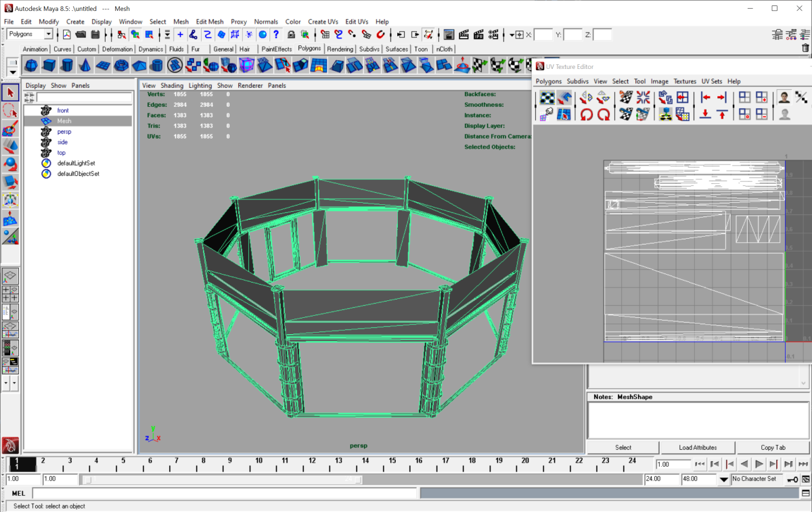812x512 pixels.
Task: Toggle Make Live magnet icon
Action: [380, 34]
